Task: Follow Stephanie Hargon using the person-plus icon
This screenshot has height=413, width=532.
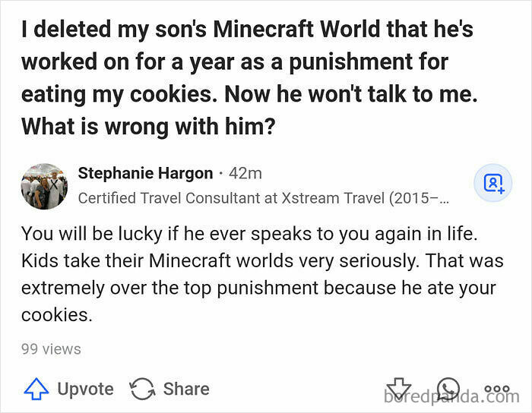Action: point(493,184)
